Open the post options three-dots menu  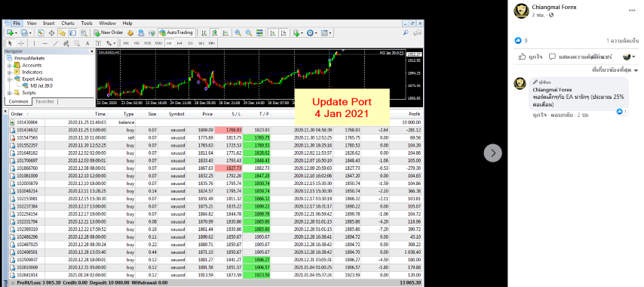click(632, 10)
